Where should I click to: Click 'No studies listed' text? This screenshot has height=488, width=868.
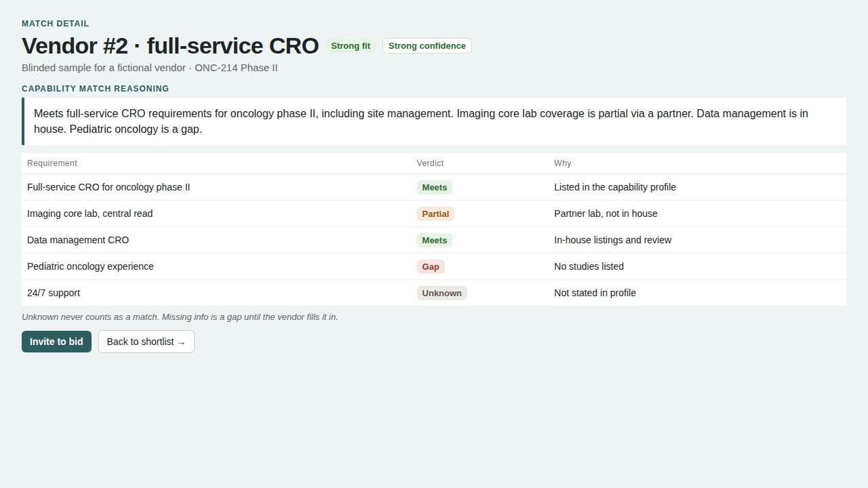click(x=589, y=266)
